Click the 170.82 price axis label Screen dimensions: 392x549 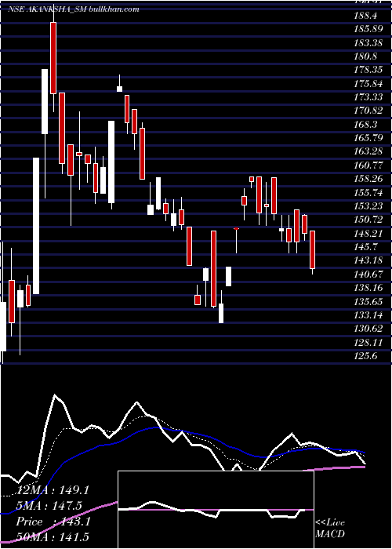tap(368, 111)
